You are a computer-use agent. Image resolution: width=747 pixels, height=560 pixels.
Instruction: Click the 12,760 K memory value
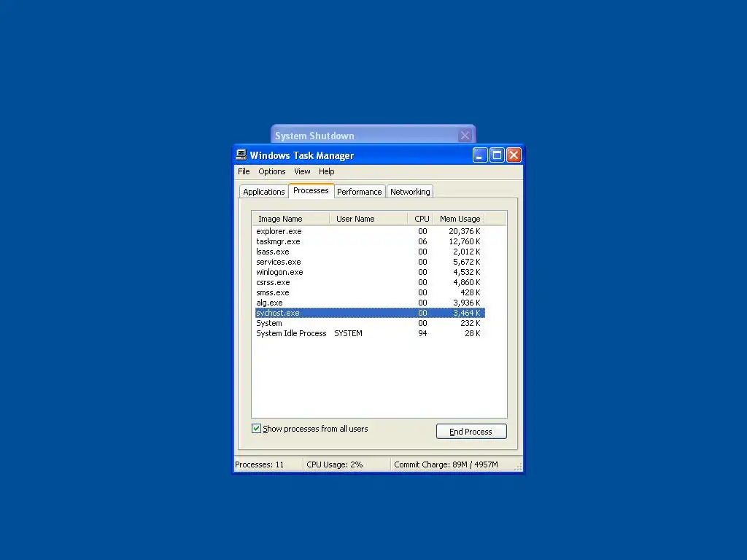pyautogui.click(x=465, y=241)
